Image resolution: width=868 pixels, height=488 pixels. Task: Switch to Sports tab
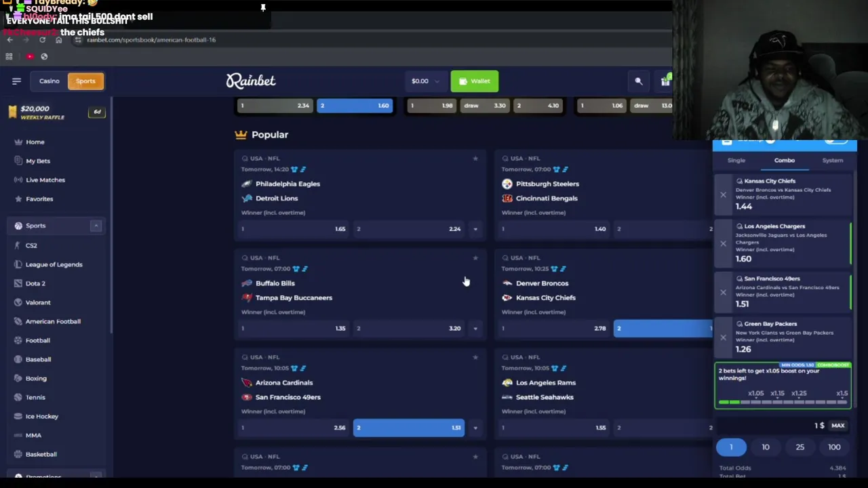pyautogui.click(x=85, y=81)
